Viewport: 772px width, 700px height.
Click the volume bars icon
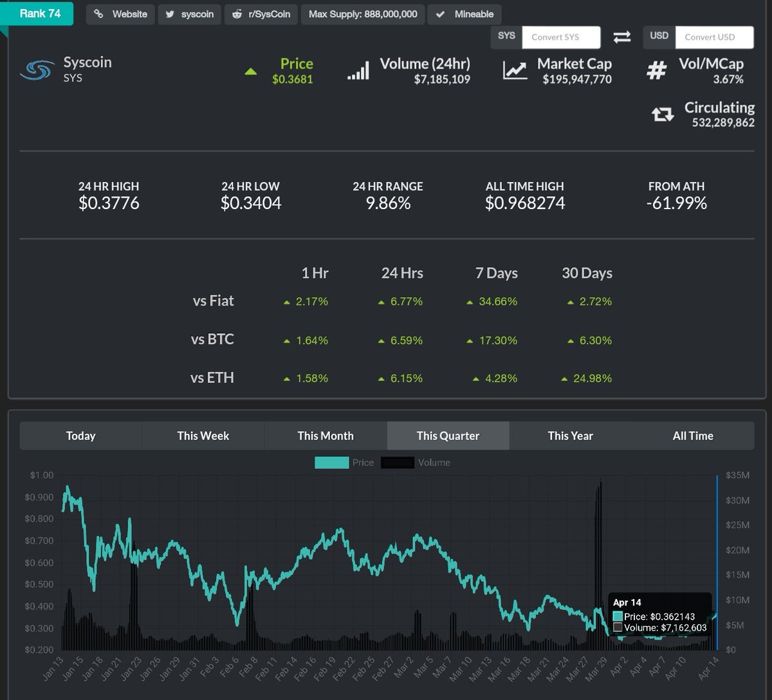pyautogui.click(x=358, y=70)
